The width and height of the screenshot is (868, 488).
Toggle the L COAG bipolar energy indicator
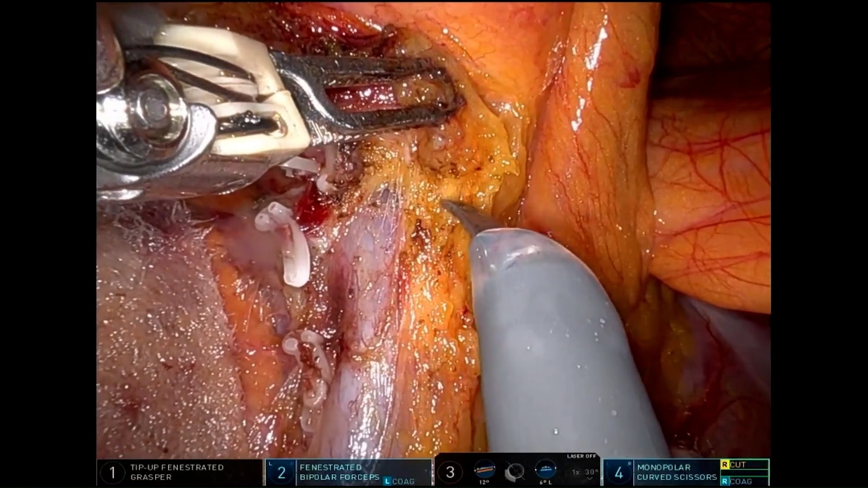pos(399,482)
